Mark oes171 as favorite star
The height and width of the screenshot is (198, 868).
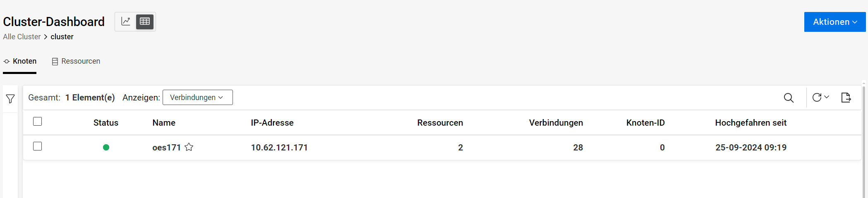point(189,147)
